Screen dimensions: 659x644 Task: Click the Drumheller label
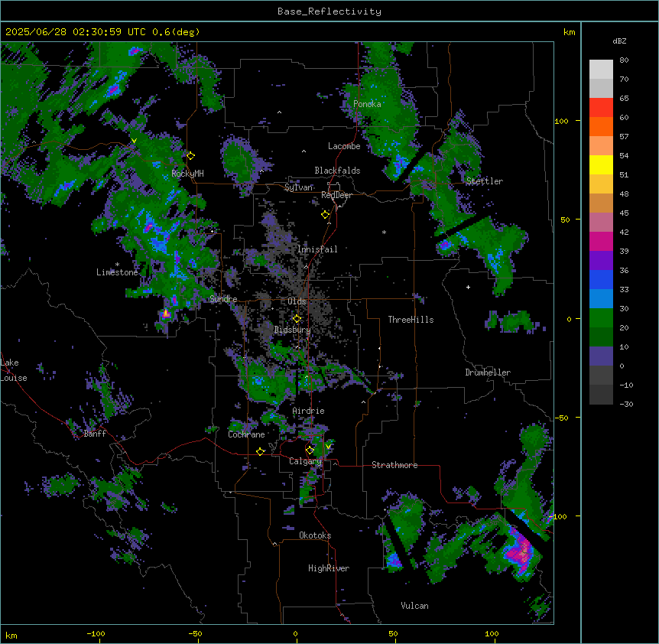[x=488, y=372]
